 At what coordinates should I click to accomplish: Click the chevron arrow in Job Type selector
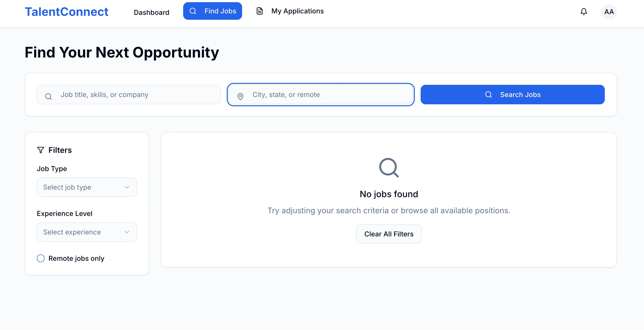127,187
